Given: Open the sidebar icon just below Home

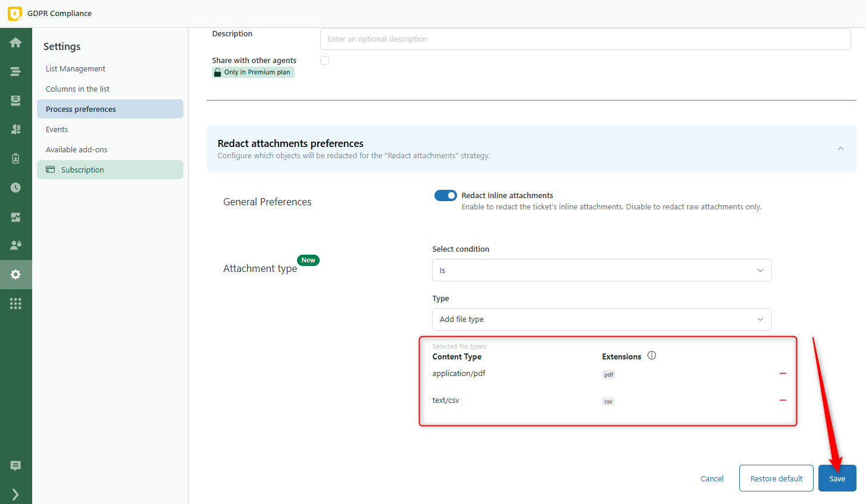Looking at the screenshot, I should coord(16,71).
